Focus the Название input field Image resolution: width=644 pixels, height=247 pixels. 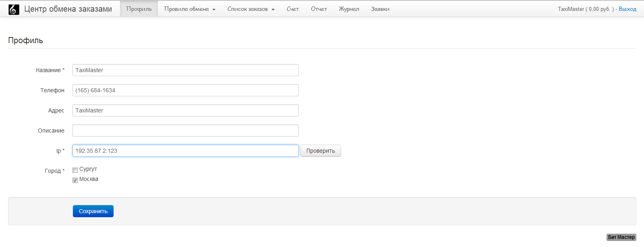185,70
